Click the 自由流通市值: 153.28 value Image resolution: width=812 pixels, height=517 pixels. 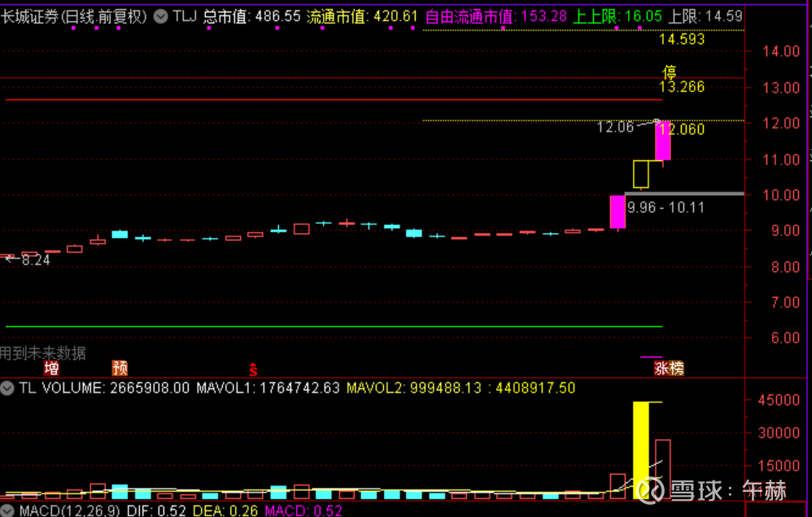[496, 16]
